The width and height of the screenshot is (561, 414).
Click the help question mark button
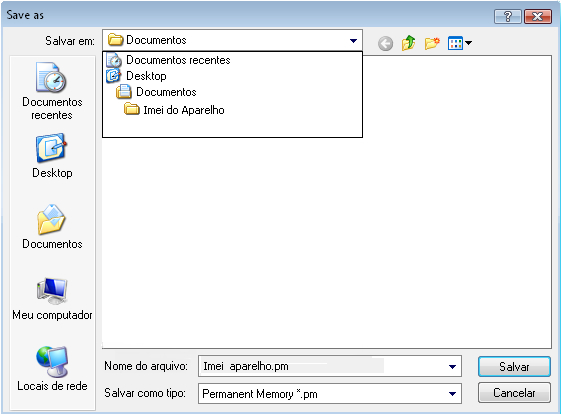tap(507, 16)
